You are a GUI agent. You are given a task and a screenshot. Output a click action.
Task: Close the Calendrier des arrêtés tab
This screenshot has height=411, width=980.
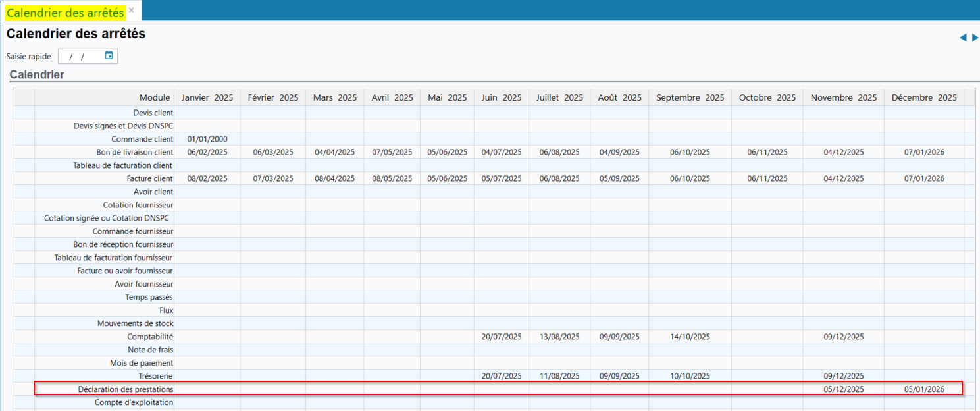click(x=132, y=10)
